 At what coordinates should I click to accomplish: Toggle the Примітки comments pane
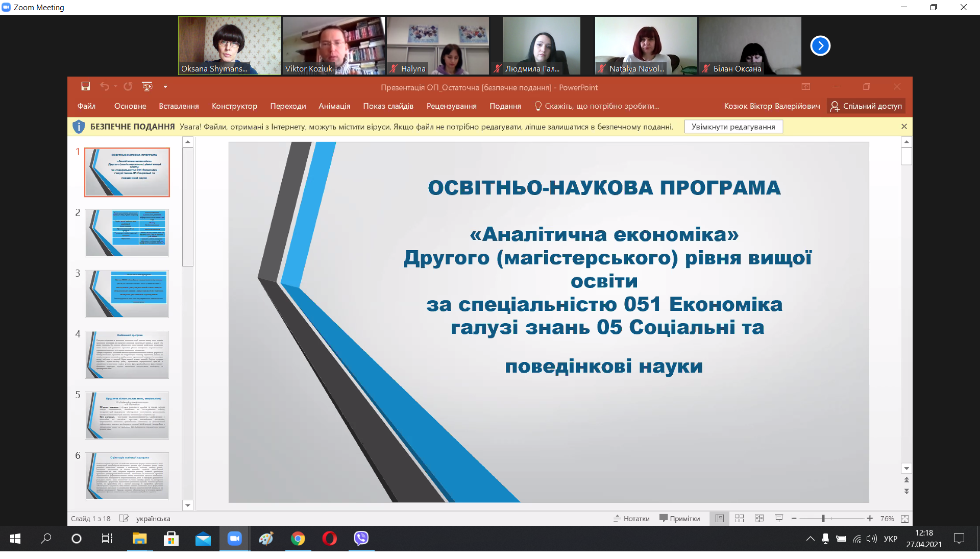tap(679, 518)
